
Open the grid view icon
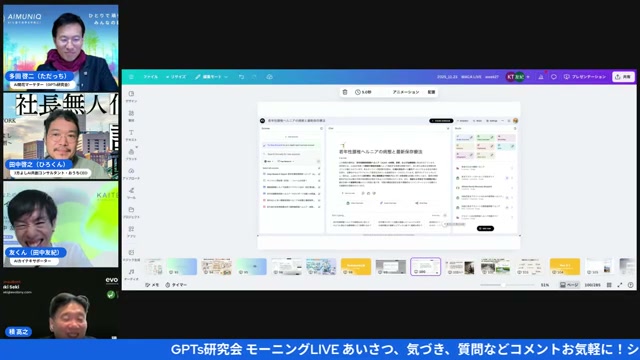[x=609, y=285]
